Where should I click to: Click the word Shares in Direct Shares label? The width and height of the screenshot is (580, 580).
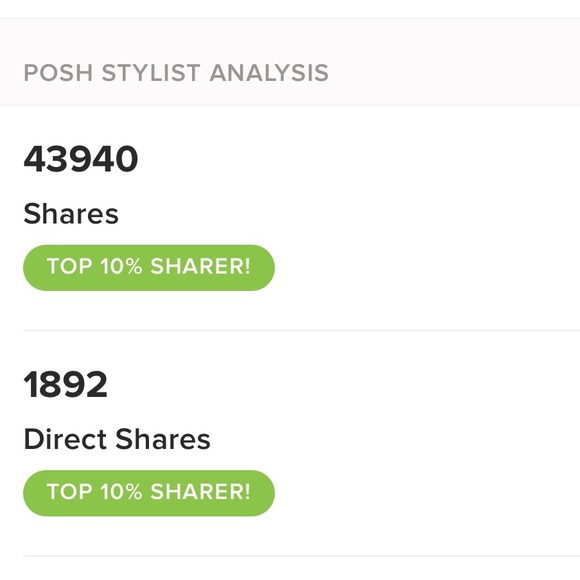[163, 439]
